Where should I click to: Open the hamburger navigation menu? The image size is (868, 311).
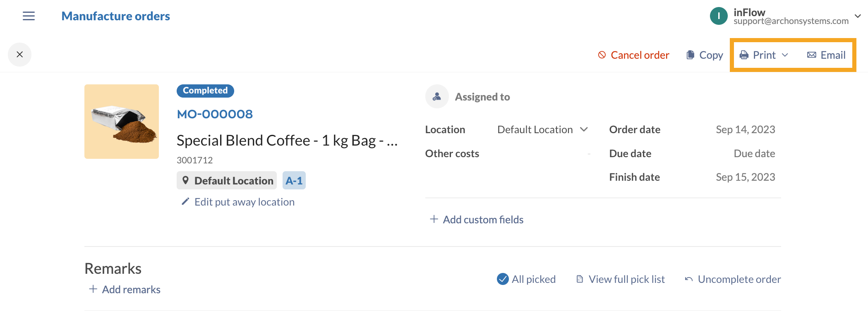pyautogui.click(x=29, y=16)
